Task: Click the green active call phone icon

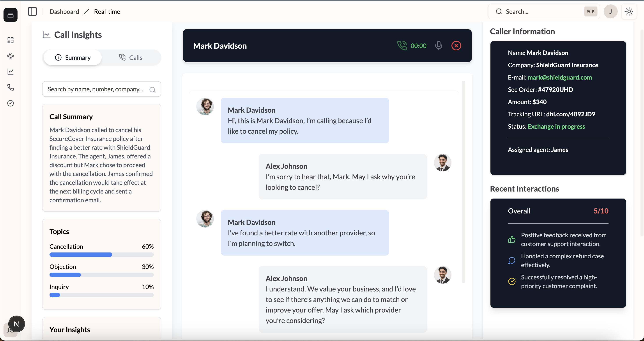Action: point(402,46)
